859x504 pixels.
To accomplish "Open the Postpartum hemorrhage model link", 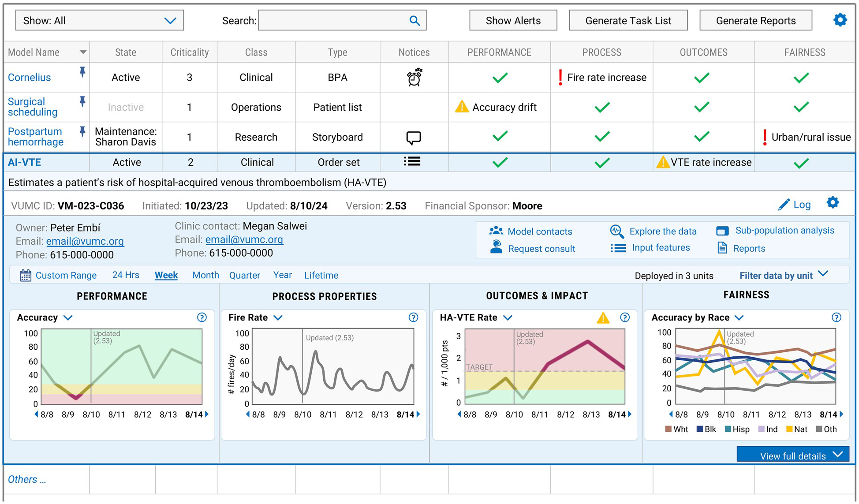I will click(x=36, y=137).
